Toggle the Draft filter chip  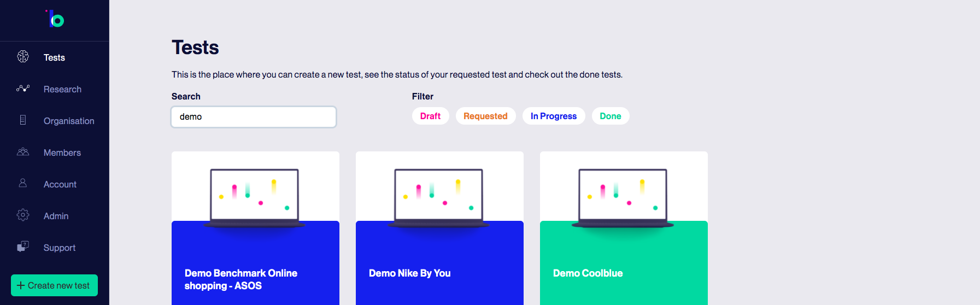pyautogui.click(x=430, y=116)
